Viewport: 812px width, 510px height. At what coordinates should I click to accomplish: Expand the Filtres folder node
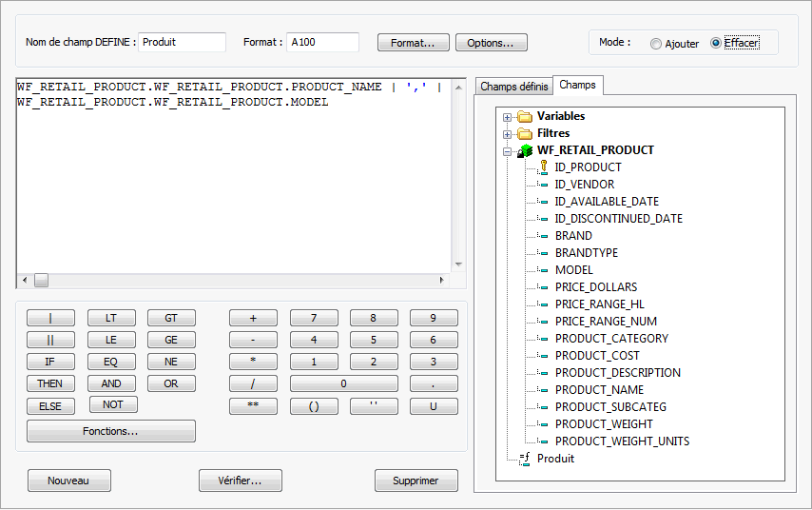tap(507, 134)
